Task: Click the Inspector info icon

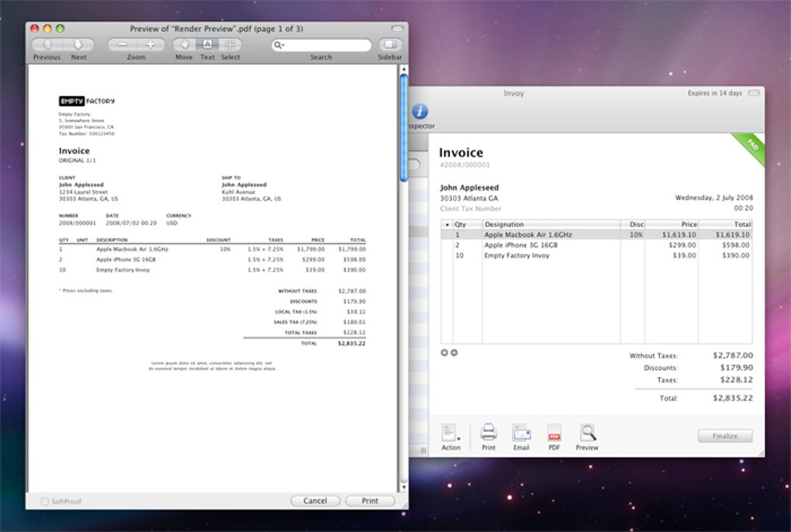Action: click(420, 111)
